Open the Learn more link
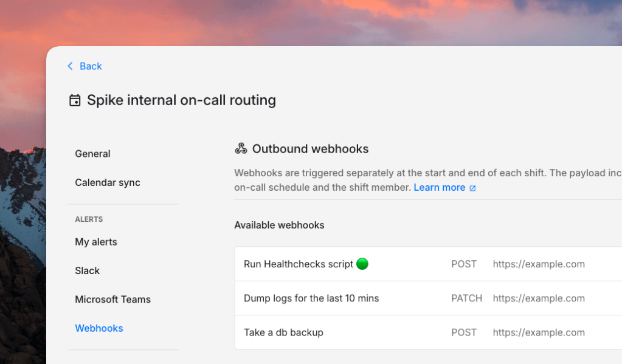The height and width of the screenshot is (364, 622). (439, 187)
